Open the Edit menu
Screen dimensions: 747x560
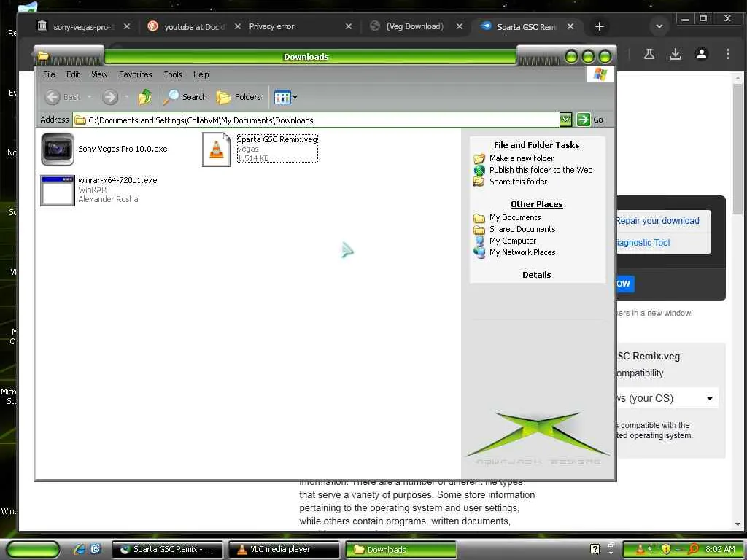tap(73, 74)
